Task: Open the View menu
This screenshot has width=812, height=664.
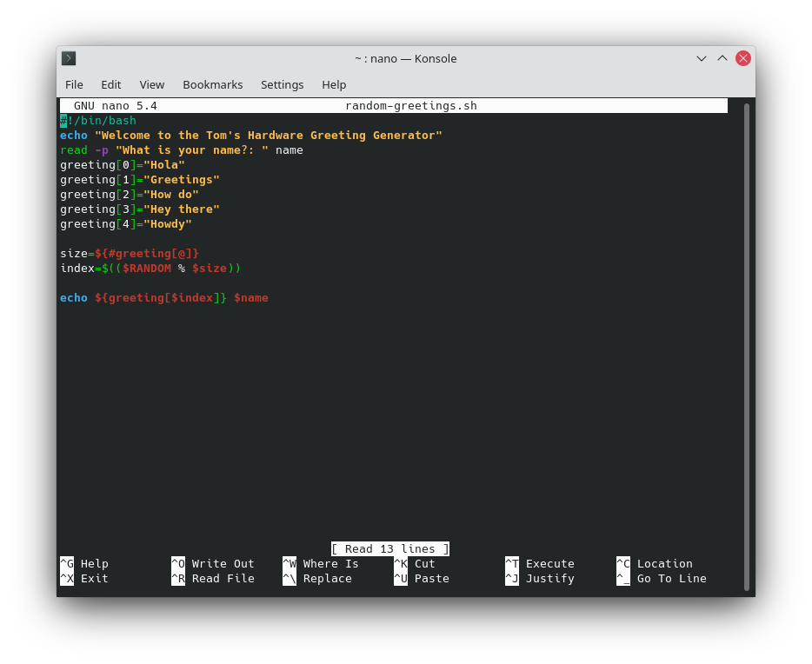Action: [151, 84]
